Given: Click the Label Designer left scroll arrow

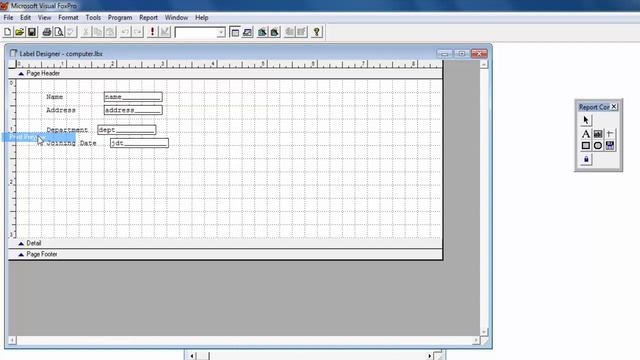Looking at the screenshot, I should point(12,340).
